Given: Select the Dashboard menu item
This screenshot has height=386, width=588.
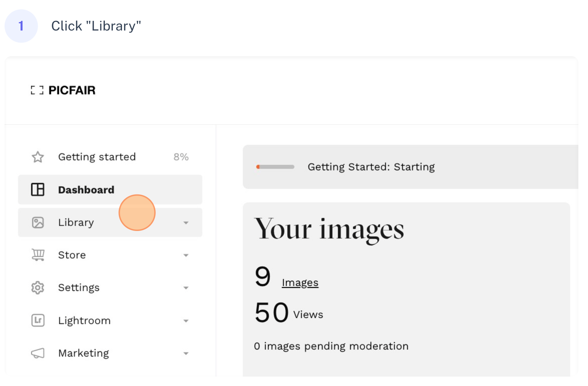Looking at the screenshot, I should coord(110,189).
